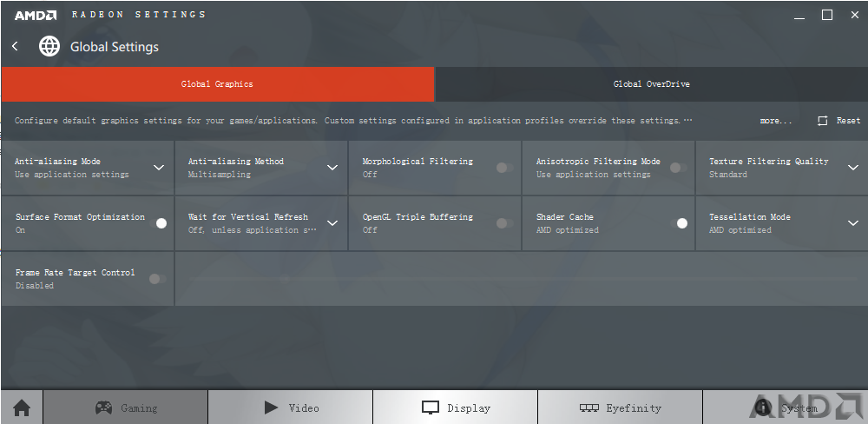
Task: Switch to the Global Graphics tab
Action: coord(218,84)
